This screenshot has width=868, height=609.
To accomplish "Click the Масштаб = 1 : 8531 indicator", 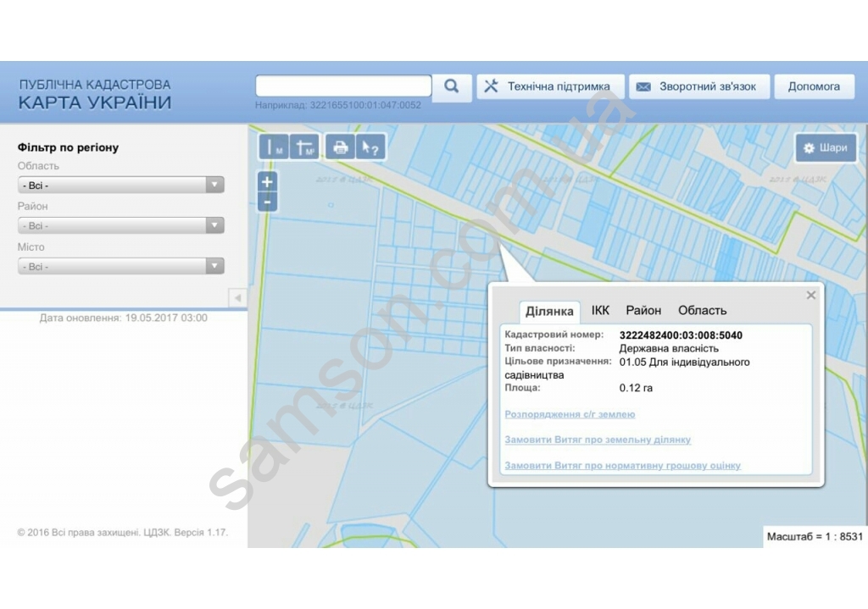I will pyautogui.click(x=815, y=536).
